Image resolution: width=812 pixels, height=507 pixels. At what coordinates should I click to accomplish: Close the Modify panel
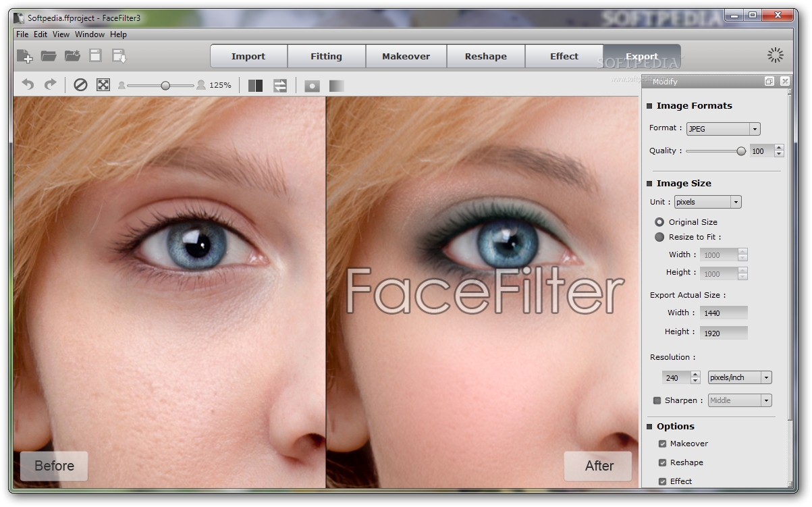784,81
